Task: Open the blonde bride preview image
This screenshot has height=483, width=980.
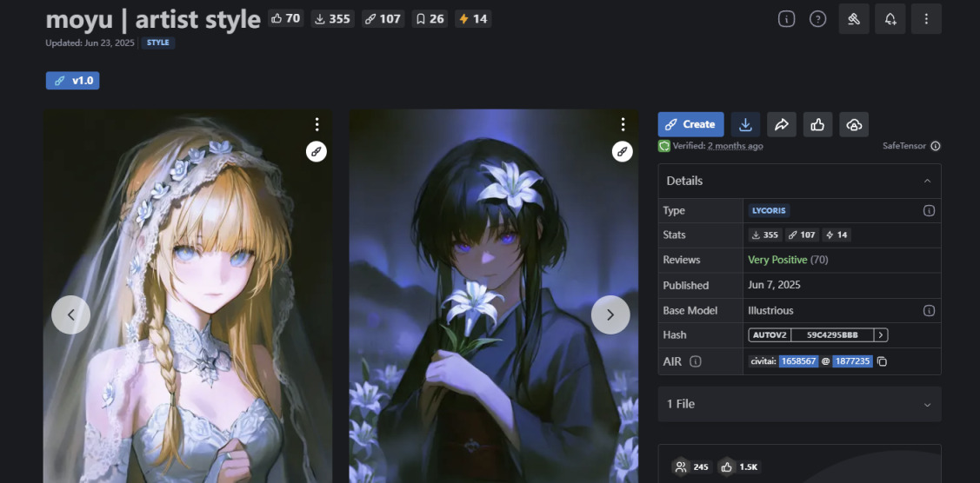Action: (x=188, y=296)
